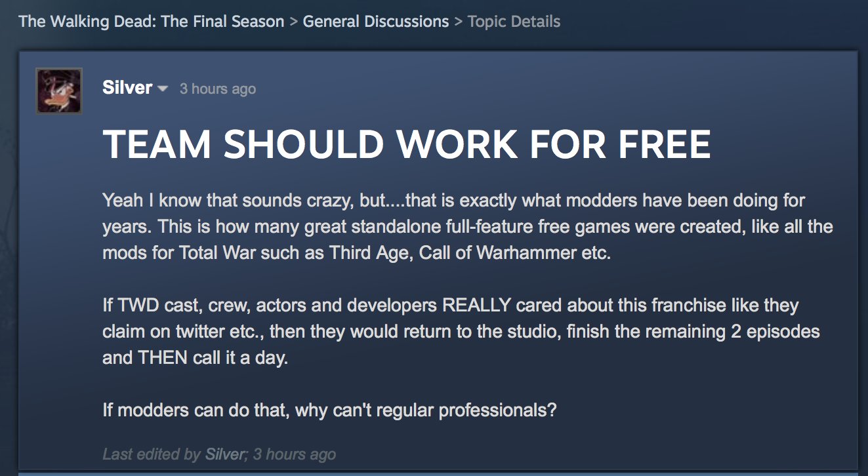
Task: Click the capitalized word REALLY
Action: pos(477,306)
